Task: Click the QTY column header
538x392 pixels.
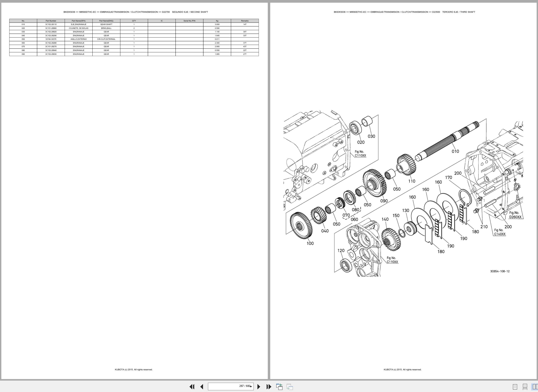Action: pos(134,21)
